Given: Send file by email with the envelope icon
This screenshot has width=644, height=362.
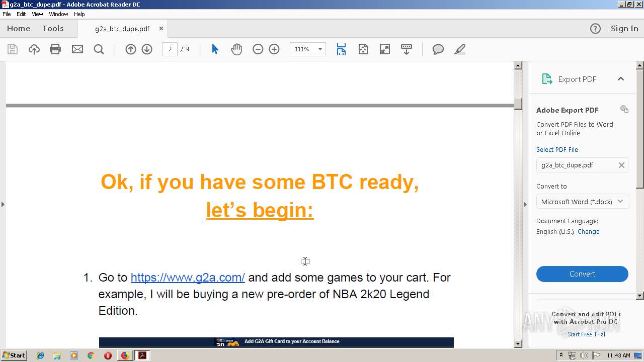Looking at the screenshot, I should point(77,49).
